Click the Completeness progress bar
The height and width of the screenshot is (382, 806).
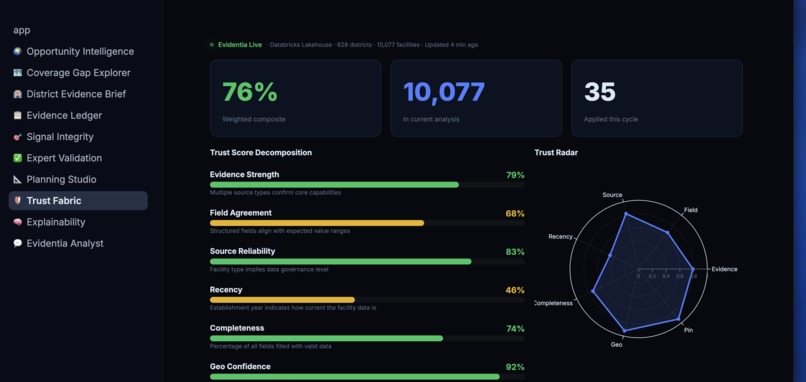pyautogui.click(x=367, y=338)
